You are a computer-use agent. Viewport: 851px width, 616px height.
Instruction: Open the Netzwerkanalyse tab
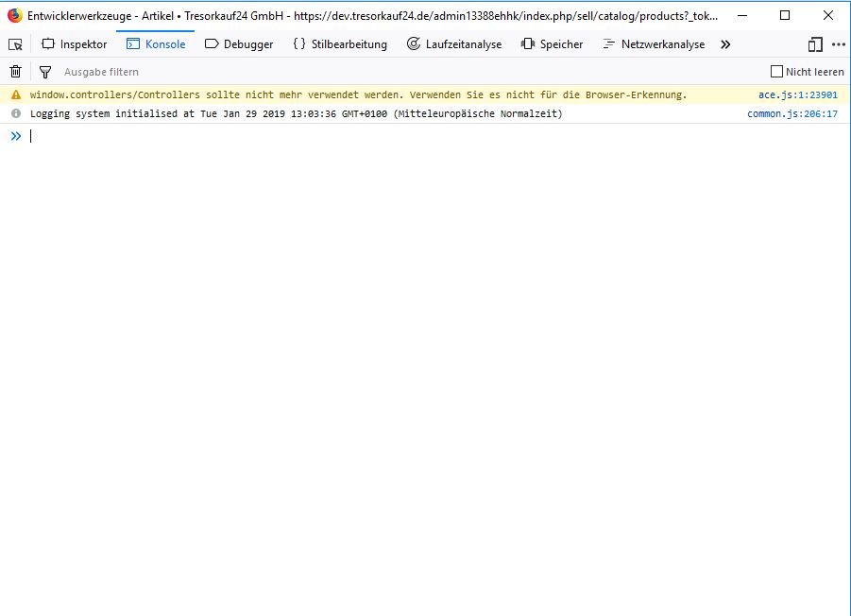click(654, 44)
